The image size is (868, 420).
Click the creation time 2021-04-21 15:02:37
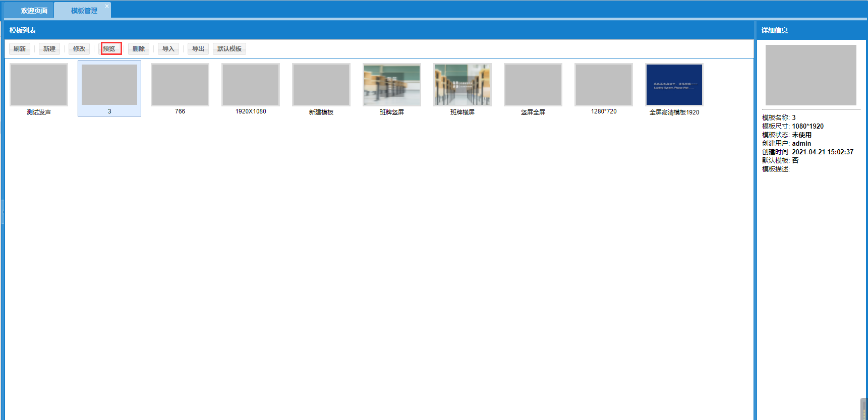click(823, 152)
